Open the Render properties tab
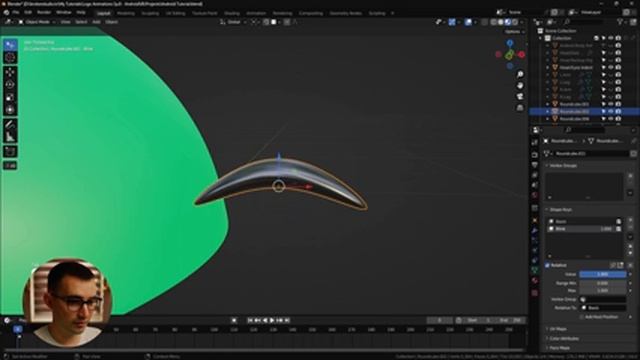 (x=535, y=155)
